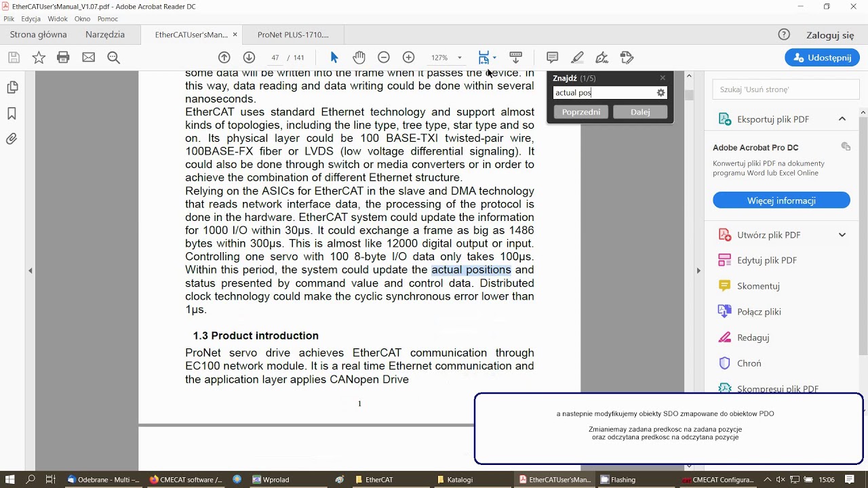Switch to the Strona główna tab
The height and width of the screenshot is (488, 868).
point(39,35)
